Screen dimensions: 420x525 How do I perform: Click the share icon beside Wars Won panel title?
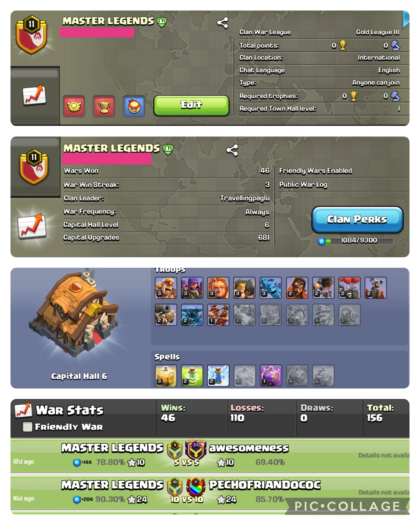(x=232, y=150)
